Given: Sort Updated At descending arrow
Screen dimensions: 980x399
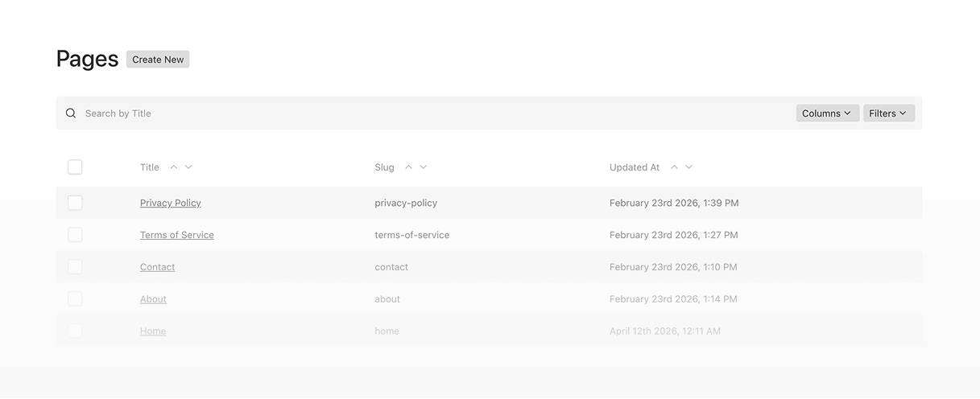Looking at the screenshot, I should [688, 167].
